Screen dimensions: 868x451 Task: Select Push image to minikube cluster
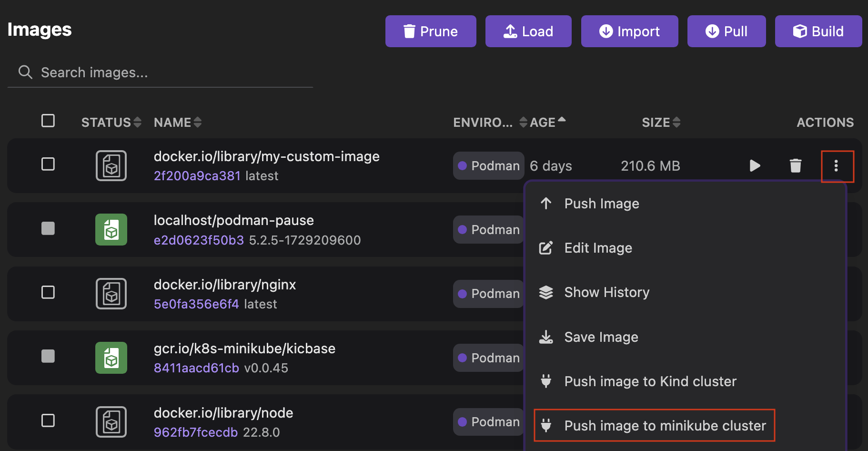[x=665, y=425]
